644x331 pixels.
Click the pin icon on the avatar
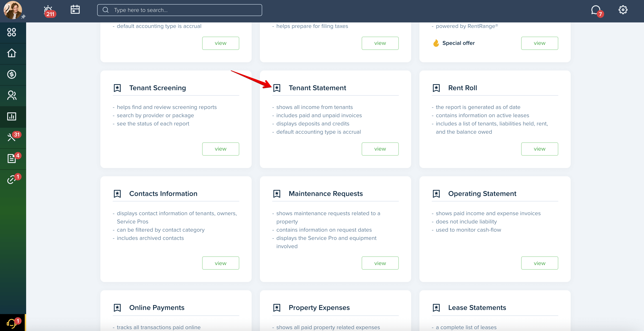23,17
